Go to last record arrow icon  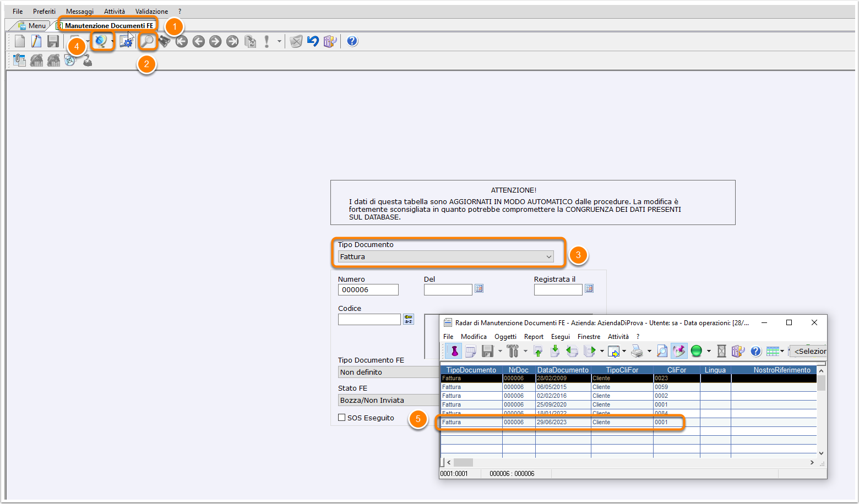tap(233, 41)
